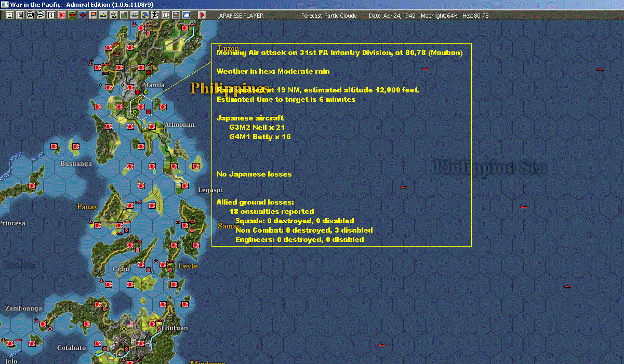Viewport: 624px width, 364px height.
Task: Click green unit counter inside highlighted hex
Action: pos(135,112)
